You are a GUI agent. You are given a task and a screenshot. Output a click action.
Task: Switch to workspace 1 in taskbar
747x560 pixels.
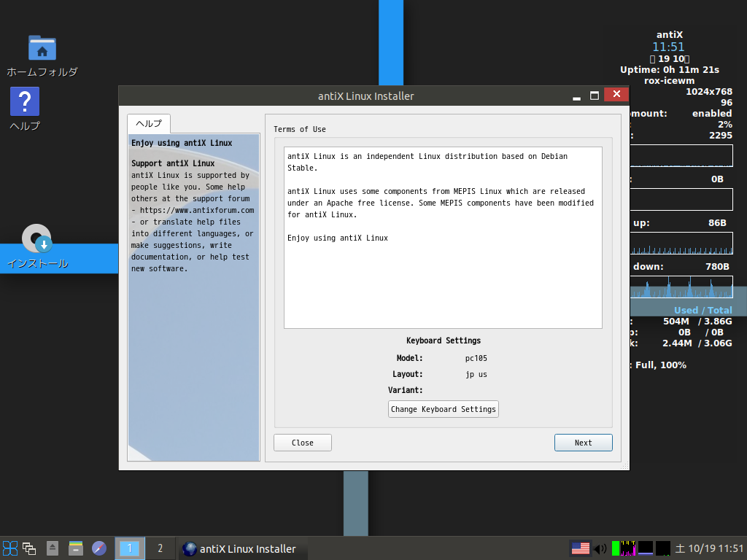point(130,548)
